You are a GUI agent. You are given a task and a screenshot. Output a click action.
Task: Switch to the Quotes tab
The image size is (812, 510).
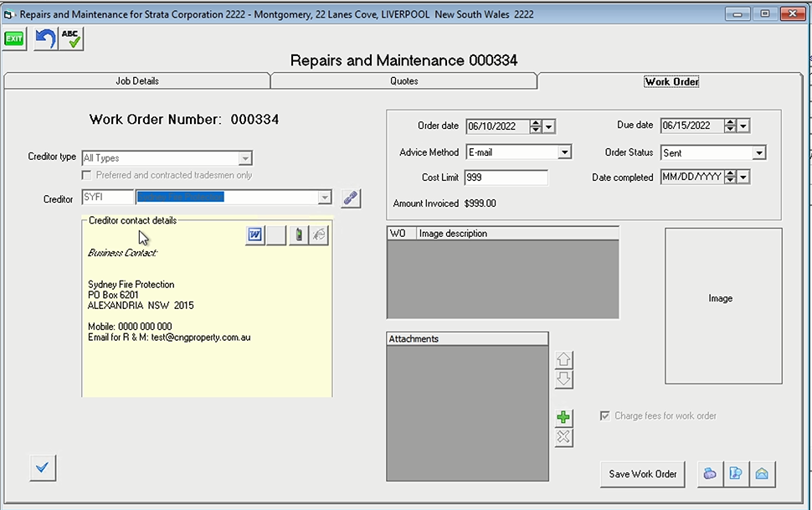click(x=404, y=81)
